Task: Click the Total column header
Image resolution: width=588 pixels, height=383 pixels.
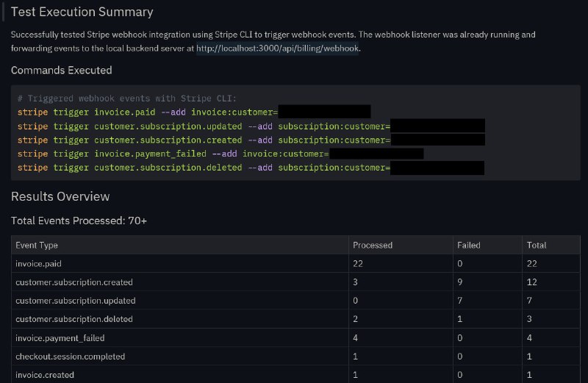Action: 536,246
